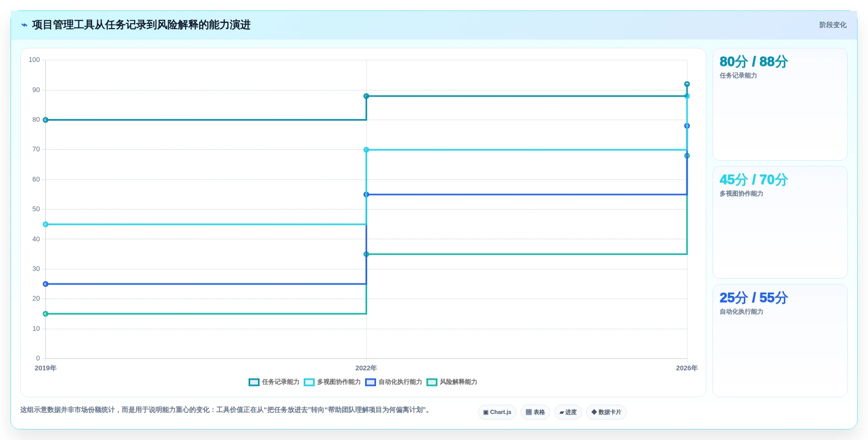The width and height of the screenshot is (868, 440).
Task: Click the 多视图协作能力 point at 2022年 (70)
Action: (366, 150)
